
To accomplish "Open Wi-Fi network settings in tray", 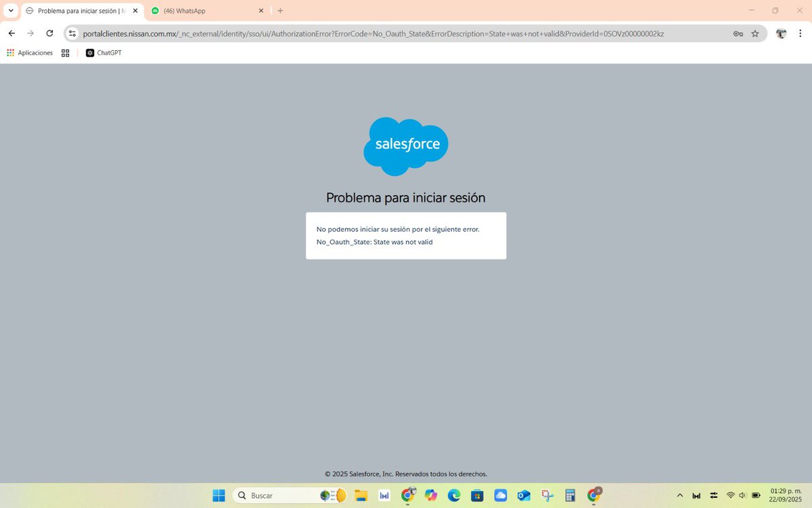I will 730,496.
